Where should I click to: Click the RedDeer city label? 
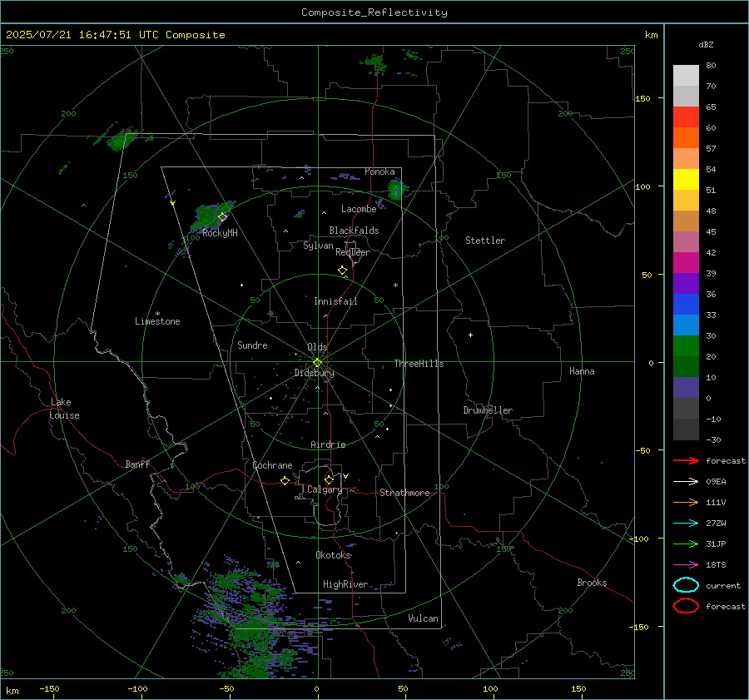click(x=353, y=252)
